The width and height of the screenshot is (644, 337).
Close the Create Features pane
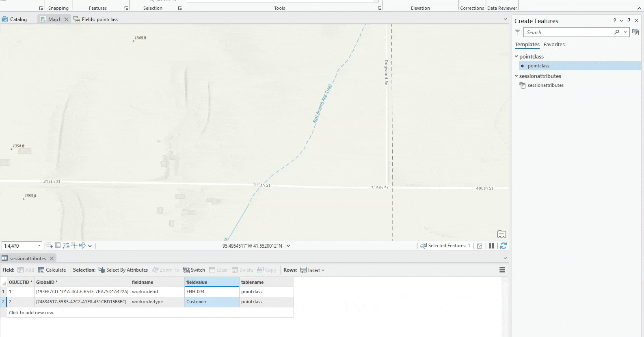pos(636,21)
